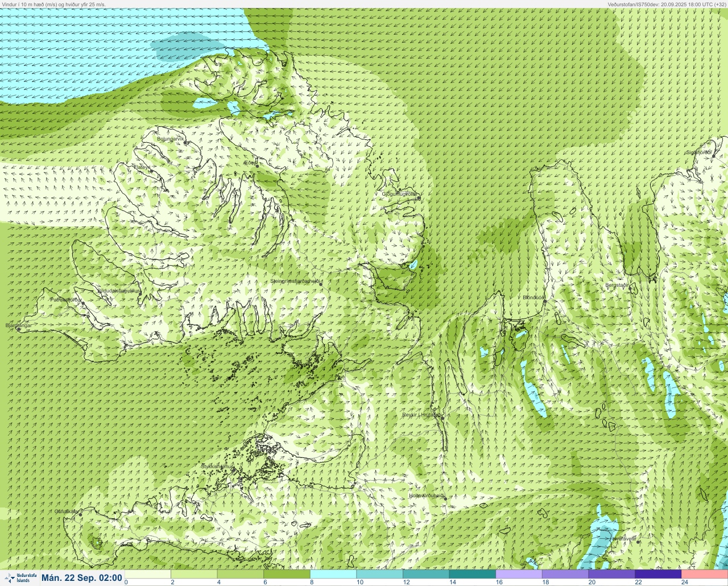728x586 pixels.
Task: Select the 18–20 m/s violet legend swatch
Action: pos(565,573)
